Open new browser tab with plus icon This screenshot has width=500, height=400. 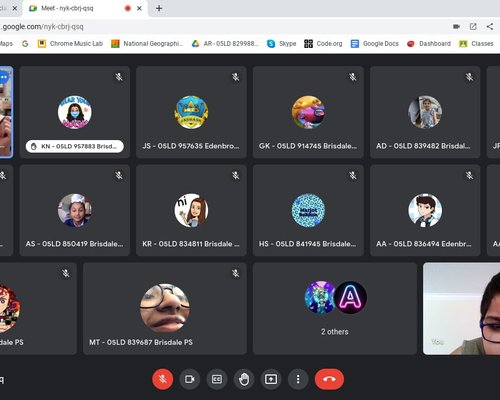point(159,8)
